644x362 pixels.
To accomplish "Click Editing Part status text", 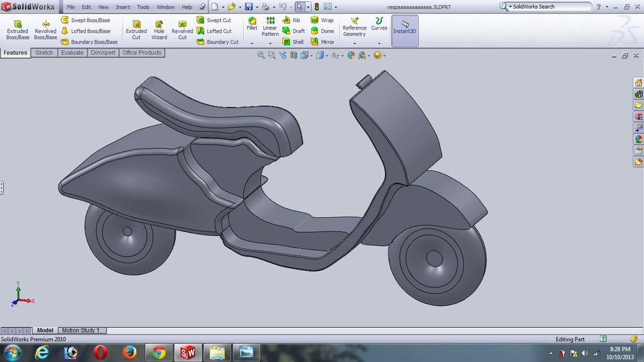I will tap(570, 339).
